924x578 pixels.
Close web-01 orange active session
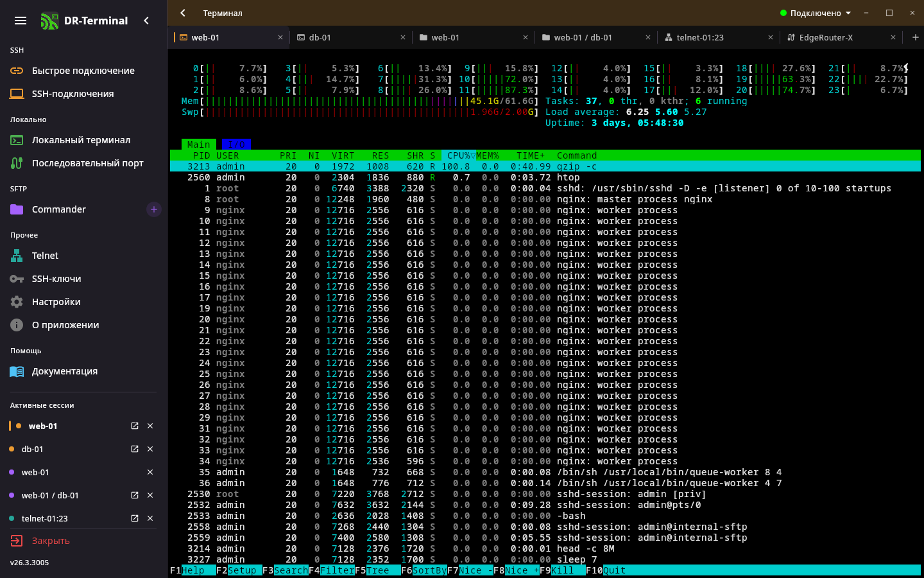point(150,426)
